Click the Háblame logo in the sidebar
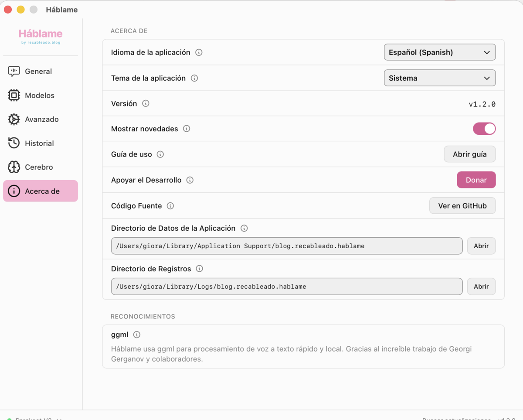523x420 pixels. [x=41, y=36]
